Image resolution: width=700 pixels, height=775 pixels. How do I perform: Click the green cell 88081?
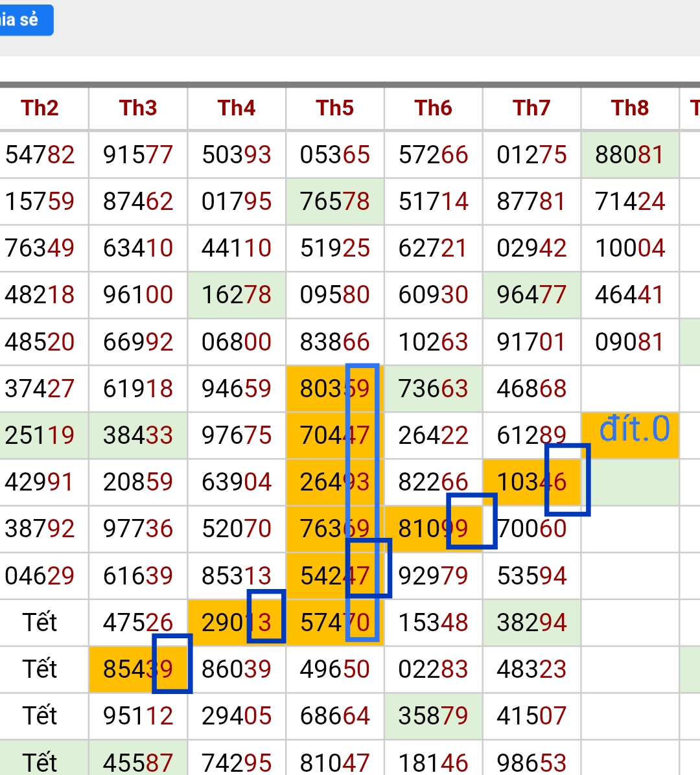tap(629, 155)
